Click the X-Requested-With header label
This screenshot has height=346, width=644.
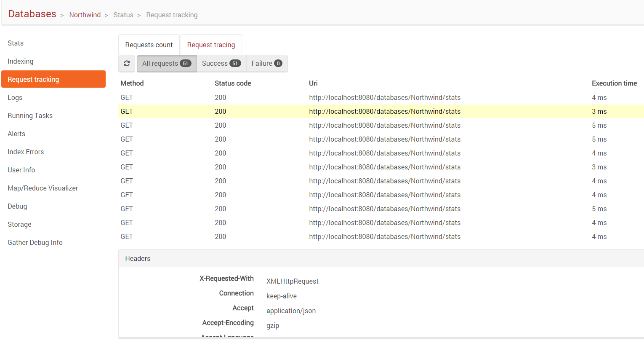click(x=226, y=278)
